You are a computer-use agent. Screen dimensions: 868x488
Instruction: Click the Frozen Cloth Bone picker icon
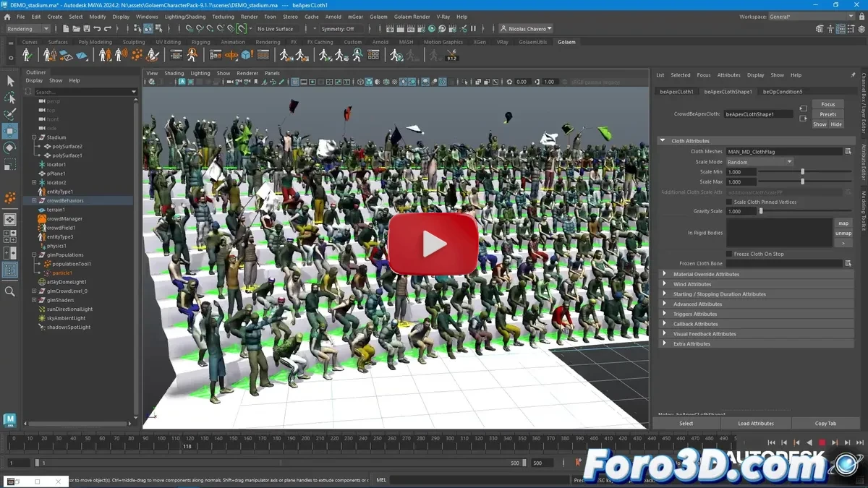click(848, 264)
